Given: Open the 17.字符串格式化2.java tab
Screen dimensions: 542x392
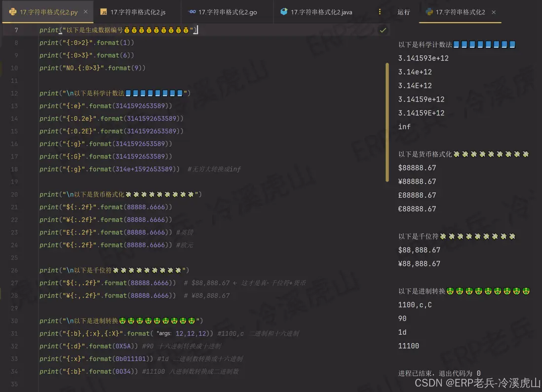Looking at the screenshot, I should (321, 12).
